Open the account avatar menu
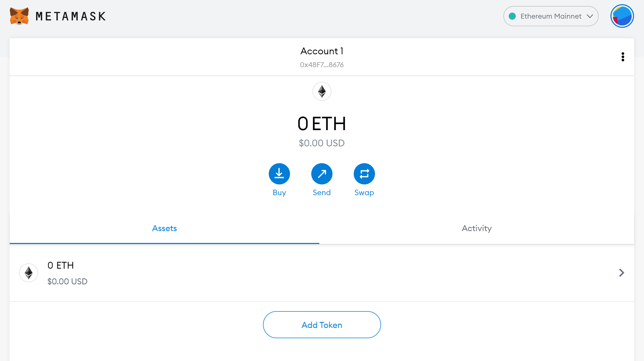 (x=622, y=16)
